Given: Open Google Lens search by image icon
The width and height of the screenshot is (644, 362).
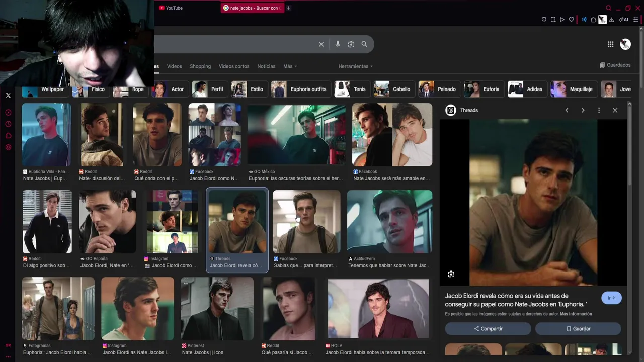Looking at the screenshot, I should tap(351, 44).
